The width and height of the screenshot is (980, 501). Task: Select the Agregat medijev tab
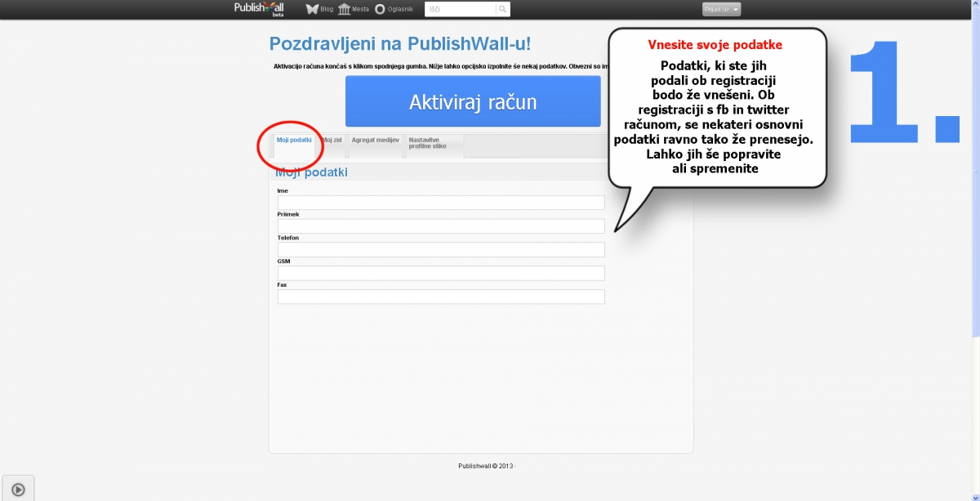(376, 141)
